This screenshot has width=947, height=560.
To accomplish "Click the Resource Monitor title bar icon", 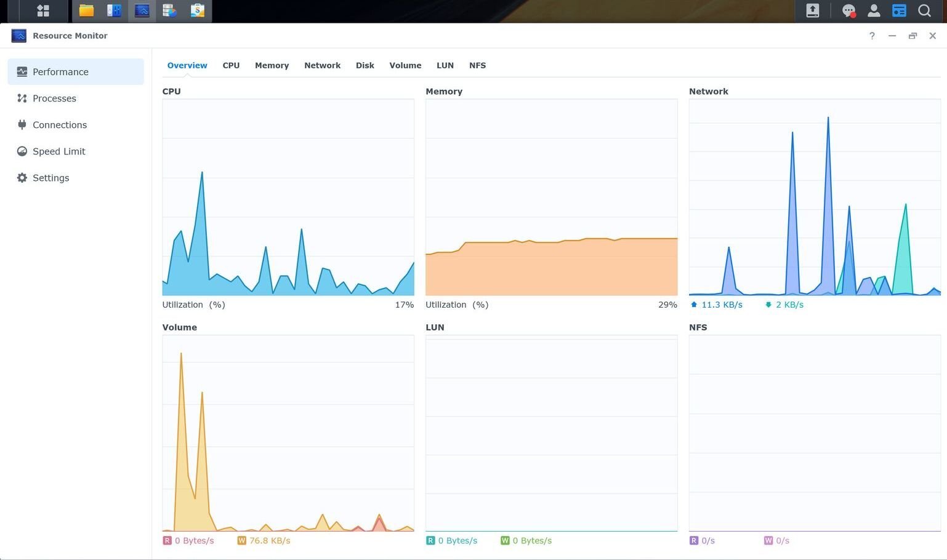I will point(19,36).
